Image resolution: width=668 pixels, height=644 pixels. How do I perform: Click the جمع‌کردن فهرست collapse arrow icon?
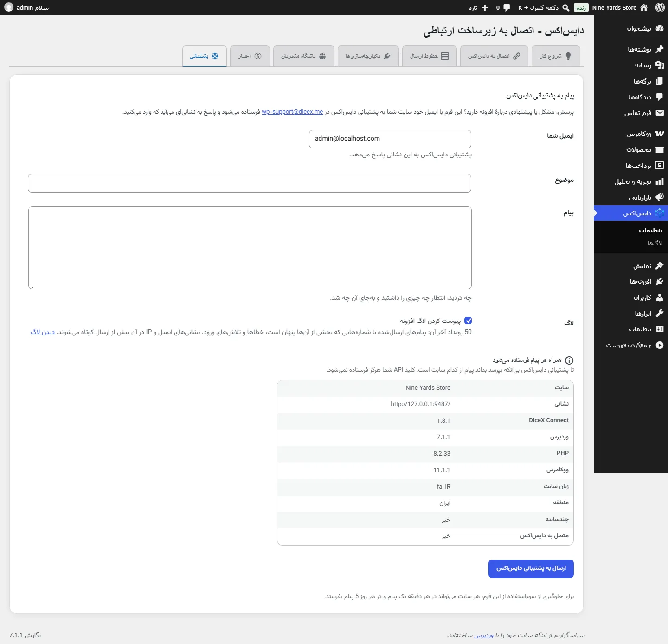(660, 345)
